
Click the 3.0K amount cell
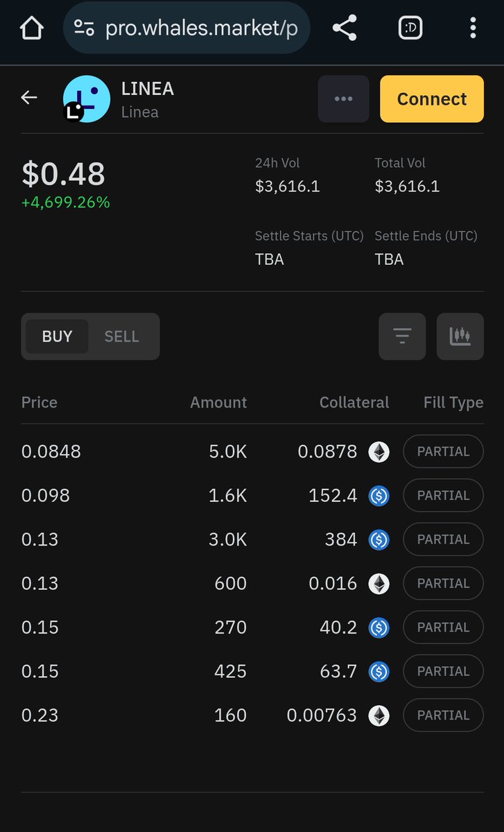point(228,539)
